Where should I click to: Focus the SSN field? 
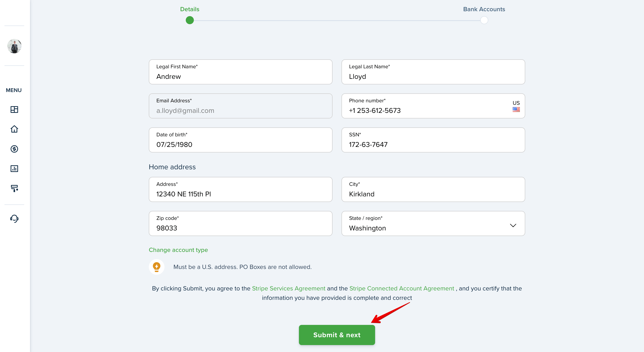pos(433,140)
